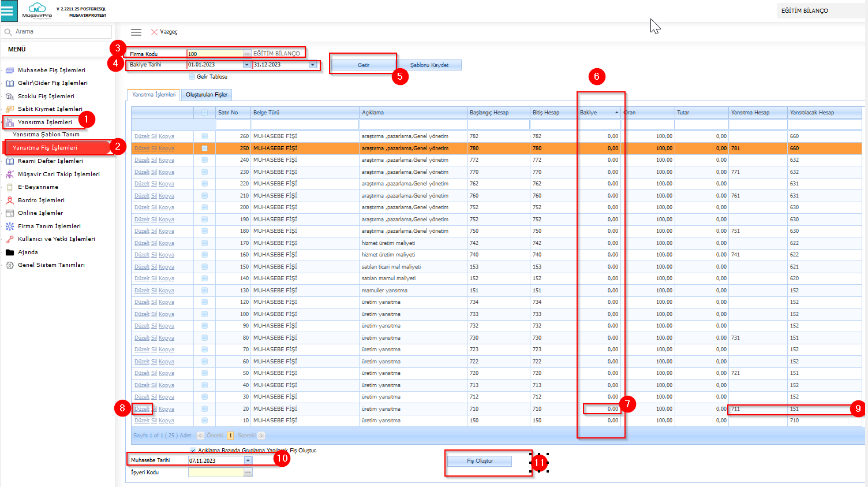This screenshot has height=487, width=868.
Task: Check the row 10 checkbox
Action: [x=204, y=421]
